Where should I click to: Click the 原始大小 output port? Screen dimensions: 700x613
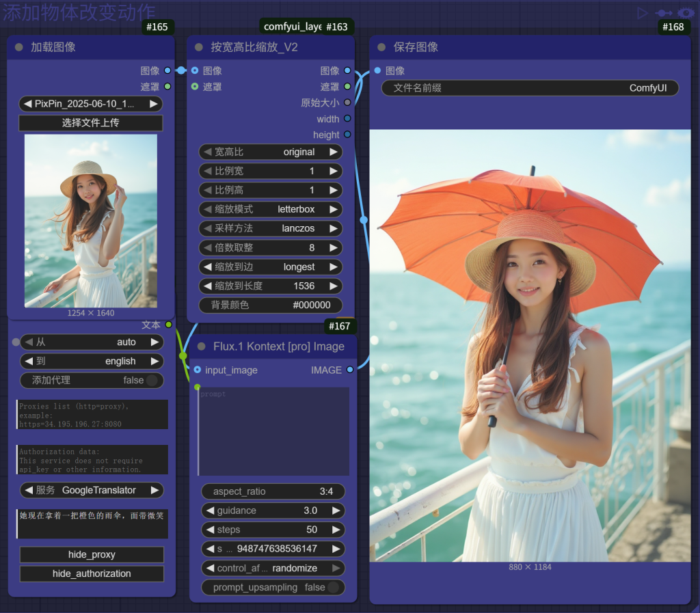click(x=347, y=103)
